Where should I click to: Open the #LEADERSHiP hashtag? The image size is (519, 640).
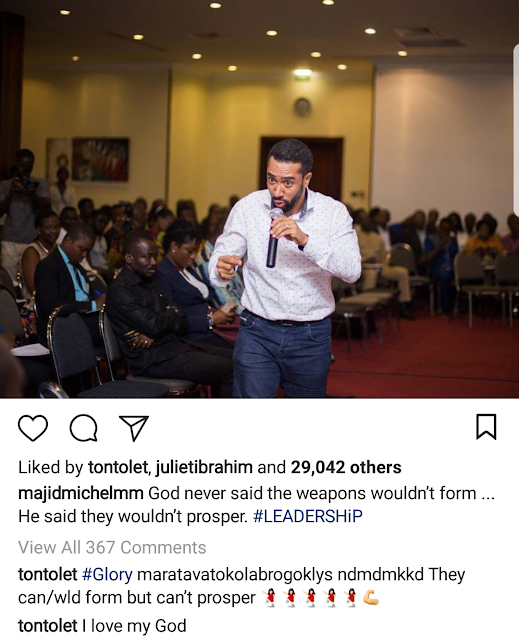(x=308, y=516)
